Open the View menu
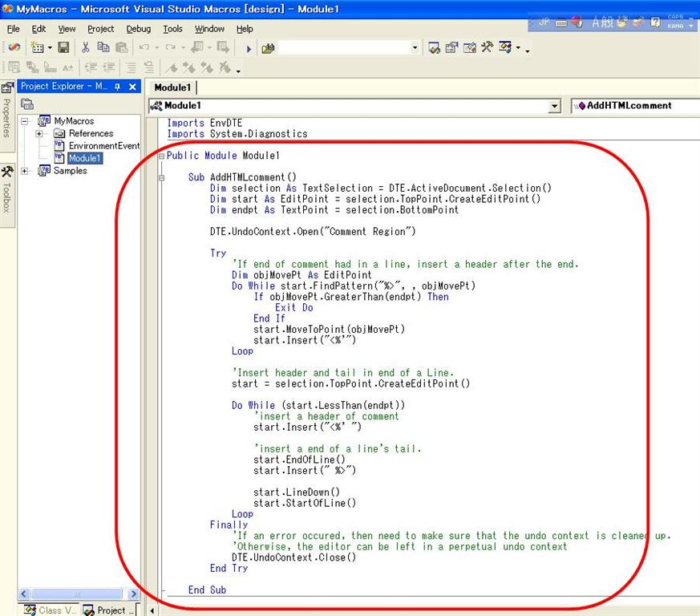Image resolution: width=700 pixels, height=616 pixels. click(67, 29)
